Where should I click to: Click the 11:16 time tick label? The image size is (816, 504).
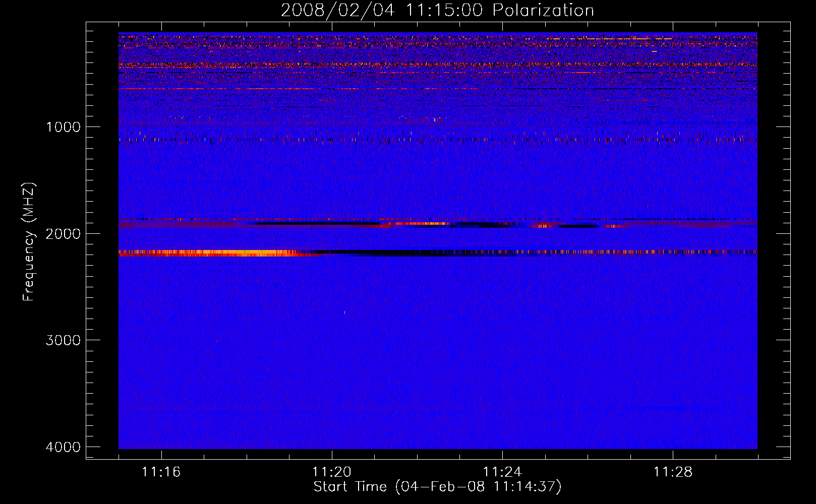pyautogui.click(x=161, y=472)
